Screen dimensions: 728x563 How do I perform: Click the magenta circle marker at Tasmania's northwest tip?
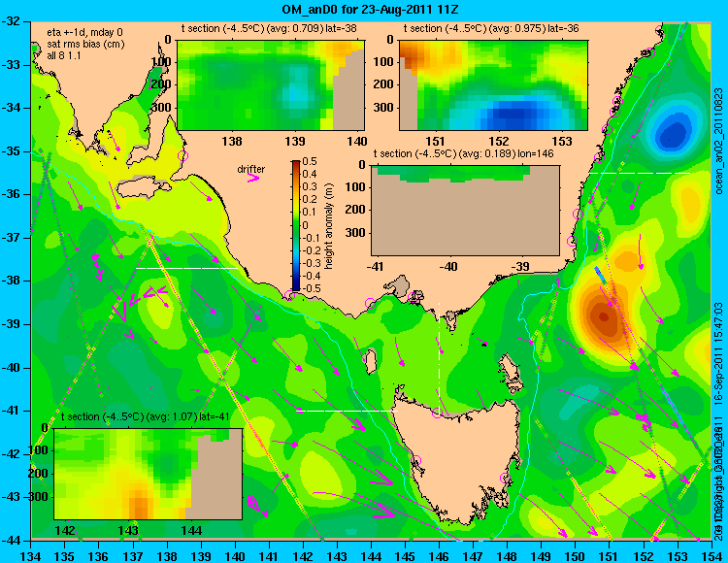click(x=438, y=413)
